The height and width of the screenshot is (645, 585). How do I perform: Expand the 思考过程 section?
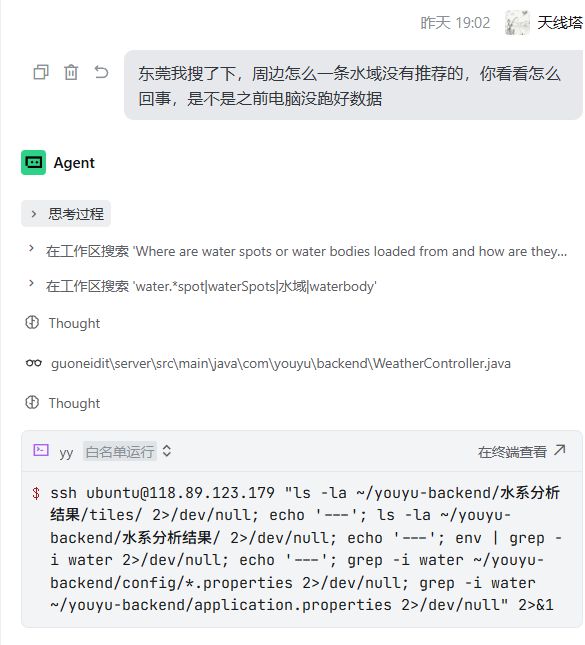pos(66,213)
